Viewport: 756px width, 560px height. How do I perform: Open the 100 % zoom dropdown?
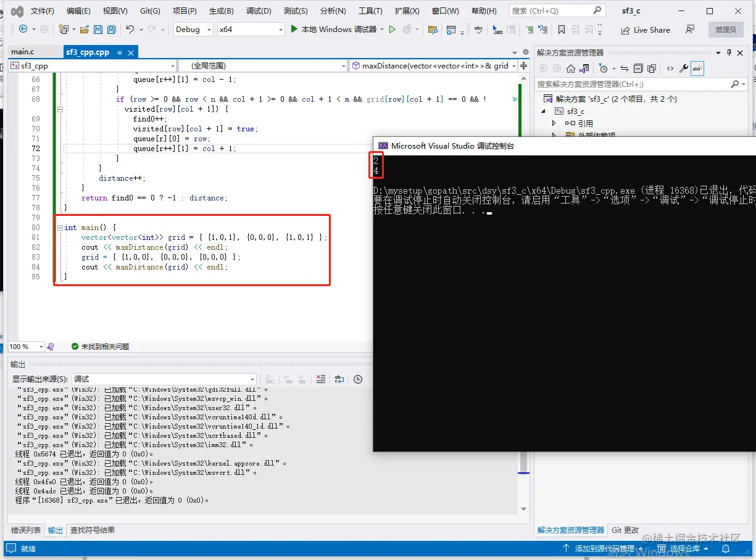point(27,347)
